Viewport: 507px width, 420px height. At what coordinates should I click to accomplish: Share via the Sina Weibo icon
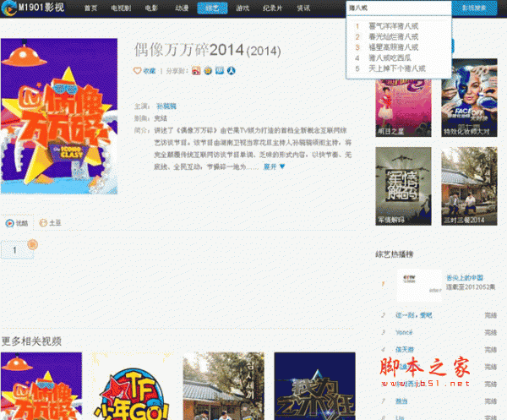point(196,70)
